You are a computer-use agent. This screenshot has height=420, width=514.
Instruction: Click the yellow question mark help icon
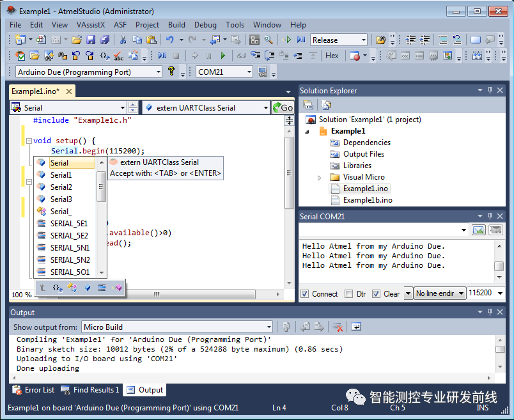pyautogui.click(x=171, y=71)
